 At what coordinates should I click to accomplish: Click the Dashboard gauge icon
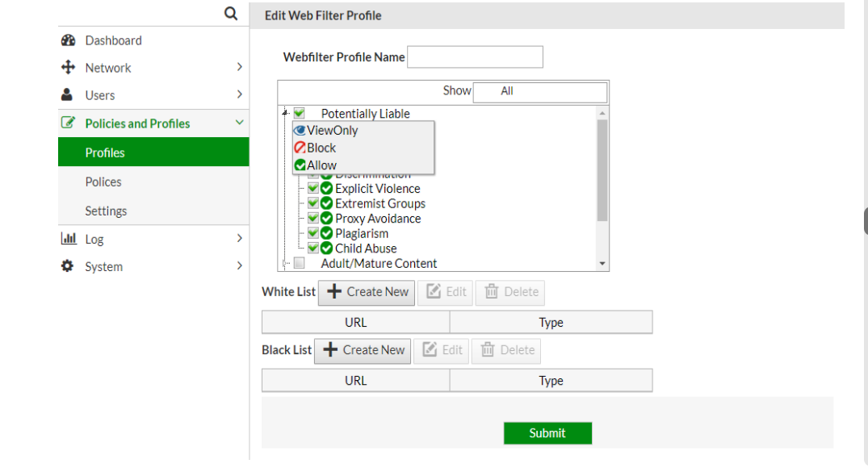[x=68, y=40]
